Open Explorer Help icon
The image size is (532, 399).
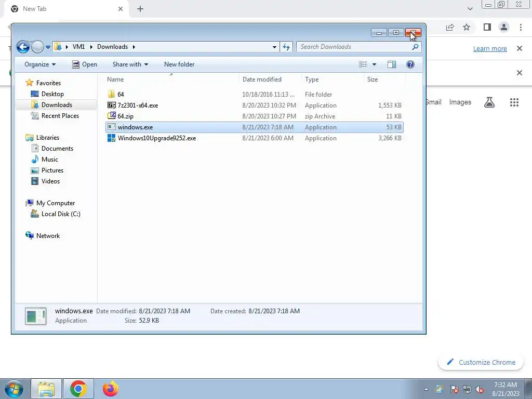tap(410, 64)
